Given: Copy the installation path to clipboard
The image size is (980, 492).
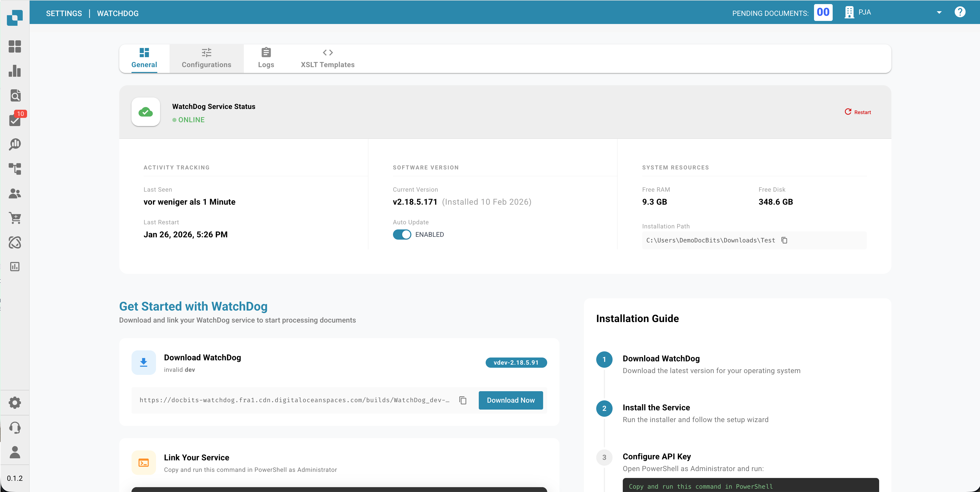Looking at the screenshot, I should point(784,240).
